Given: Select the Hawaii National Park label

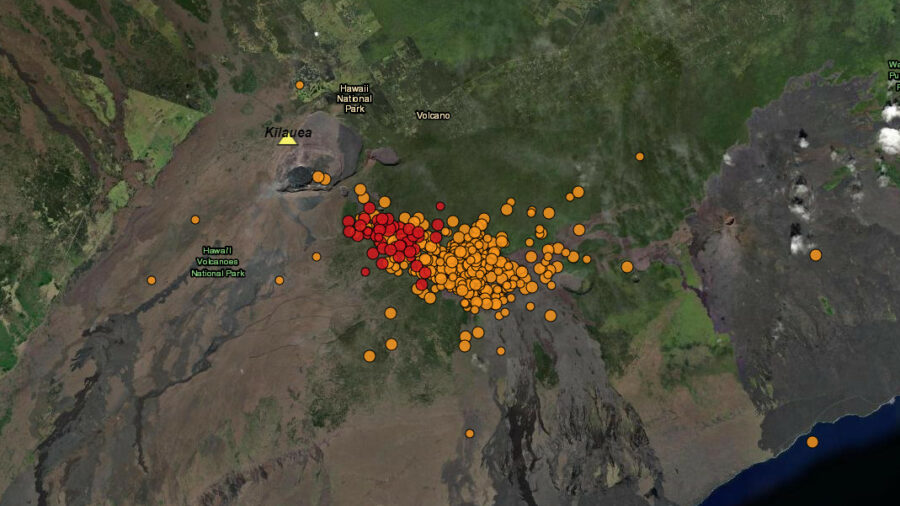Looking at the screenshot, I should point(355,98).
